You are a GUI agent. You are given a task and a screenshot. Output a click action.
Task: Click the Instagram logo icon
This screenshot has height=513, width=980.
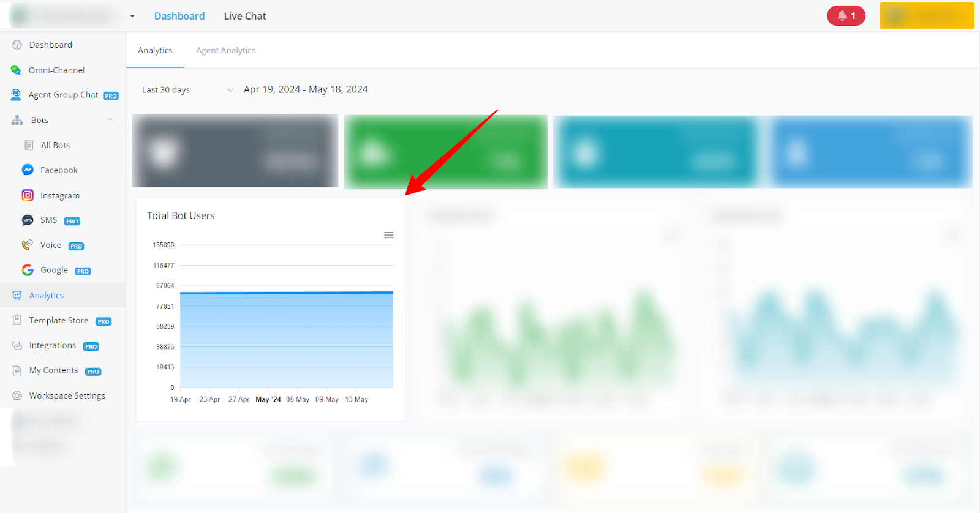click(28, 195)
